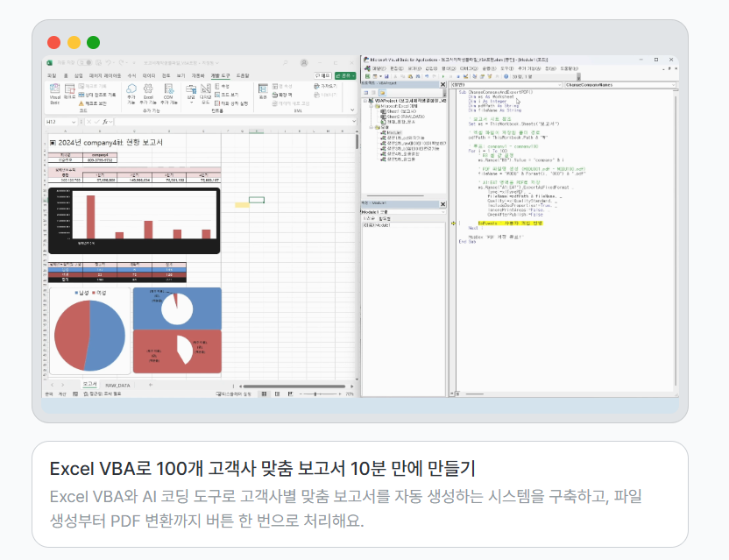The height and width of the screenshot is (560, 729).
Task: Switch to the RAW_DATA sheet tab
Action: [x=118, y=385]
